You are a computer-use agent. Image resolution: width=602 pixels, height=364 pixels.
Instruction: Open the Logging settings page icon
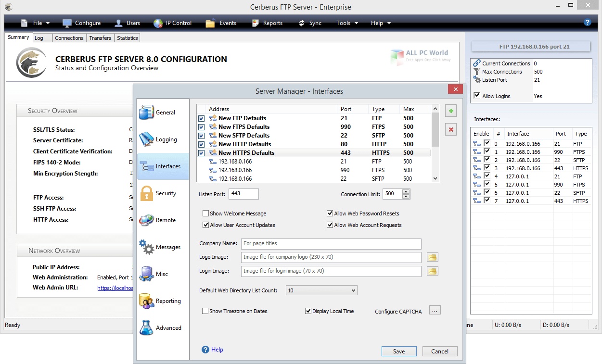point(146,139)
